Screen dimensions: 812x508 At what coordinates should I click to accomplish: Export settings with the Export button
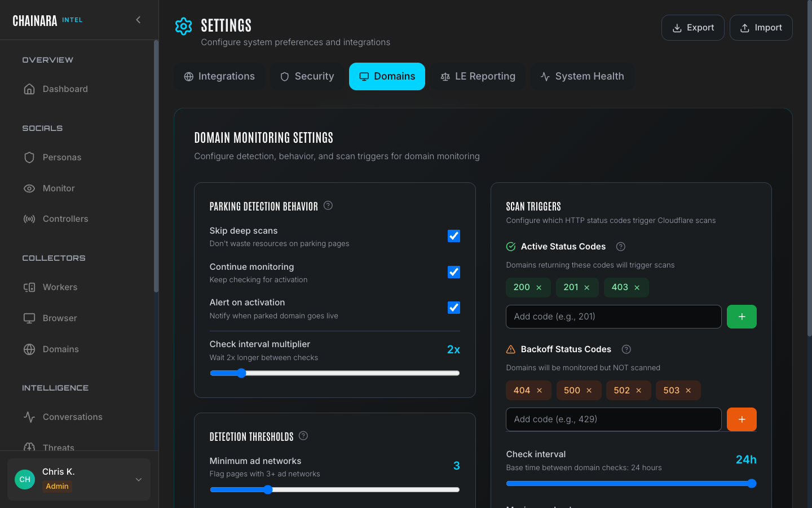point(693,28)
